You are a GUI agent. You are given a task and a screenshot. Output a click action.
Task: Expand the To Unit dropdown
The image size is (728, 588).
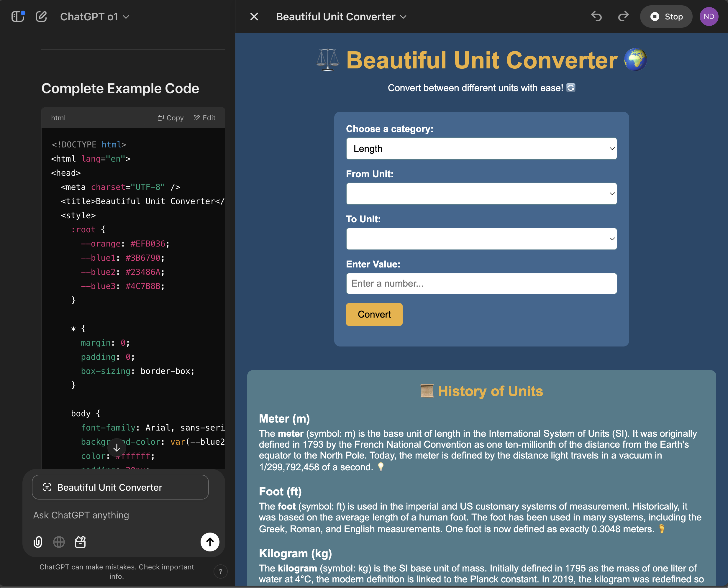(x=481, y=238)
